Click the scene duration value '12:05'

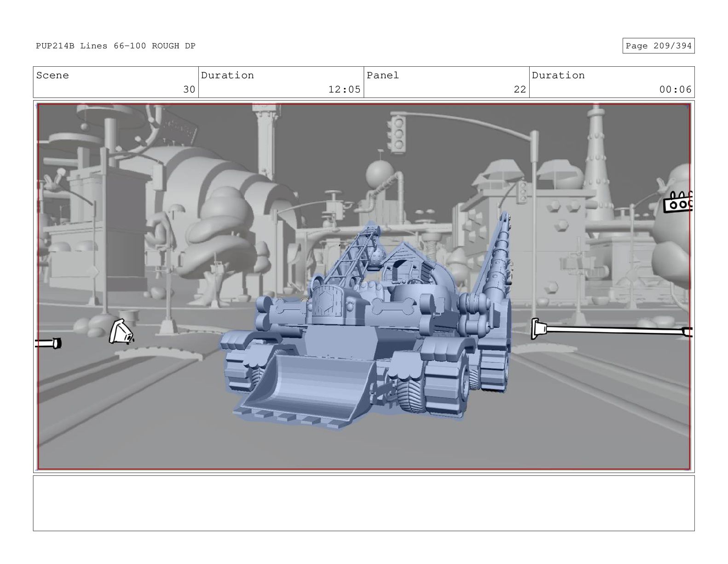[x=344, y=89]
